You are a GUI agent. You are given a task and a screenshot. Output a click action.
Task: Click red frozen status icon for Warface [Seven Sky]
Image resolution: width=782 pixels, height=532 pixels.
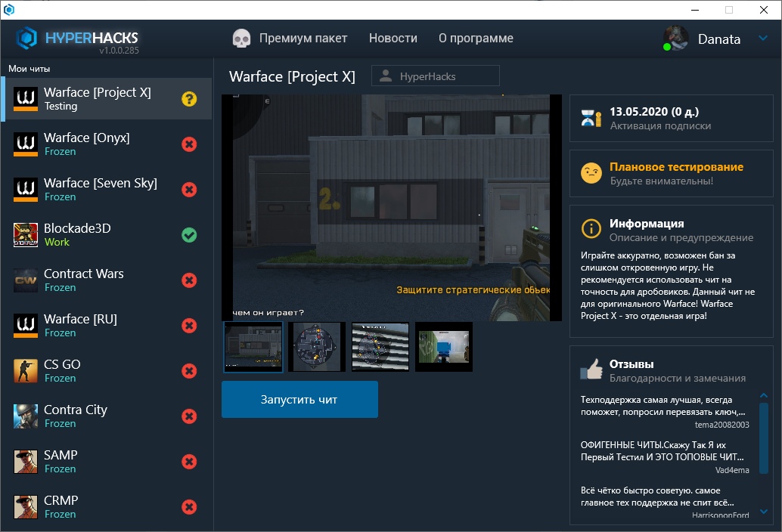click(x=189, y=189)
